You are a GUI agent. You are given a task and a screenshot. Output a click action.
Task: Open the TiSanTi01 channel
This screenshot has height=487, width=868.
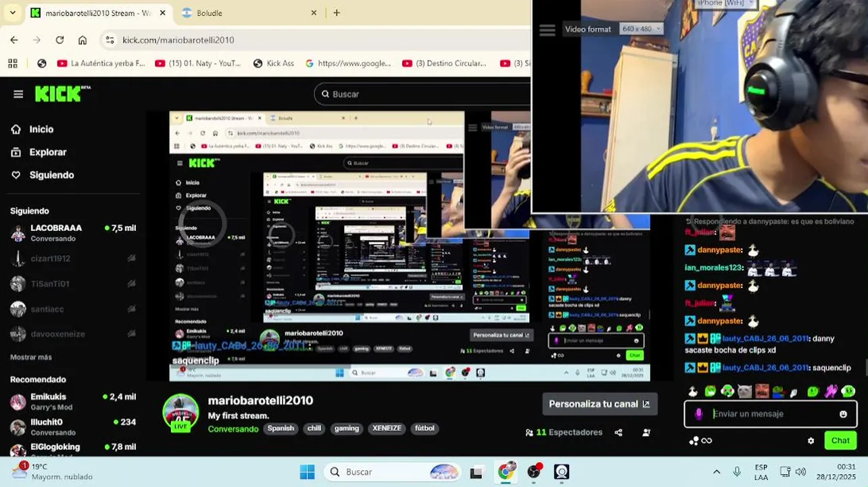tap(73, 284)
